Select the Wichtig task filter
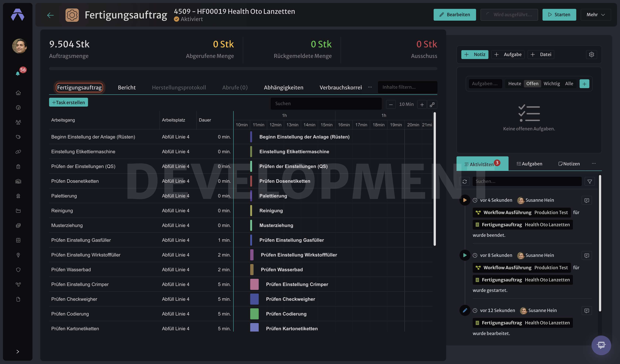Viewport: 620px width, 364px height. (552, 84)
